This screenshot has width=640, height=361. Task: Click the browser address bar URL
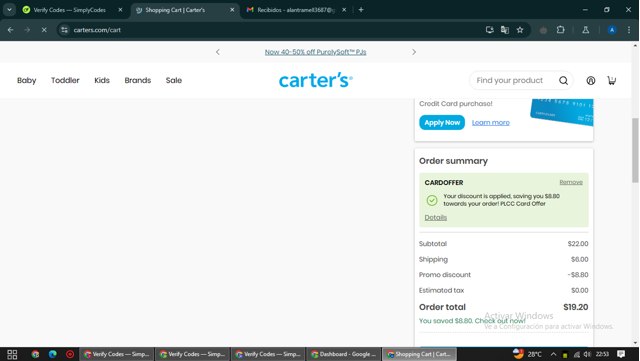pos(97,30)
